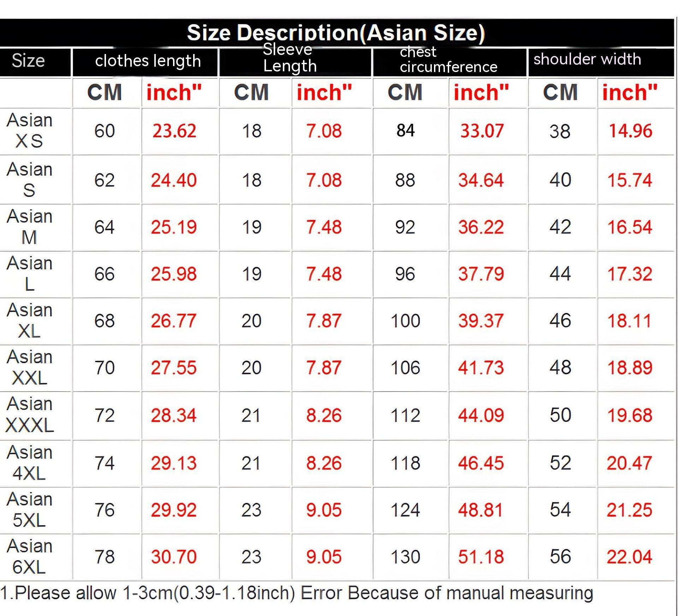Click the "shoulder width" column header
Viewport: 678px width, 616px height.
(x=587, y=59)
